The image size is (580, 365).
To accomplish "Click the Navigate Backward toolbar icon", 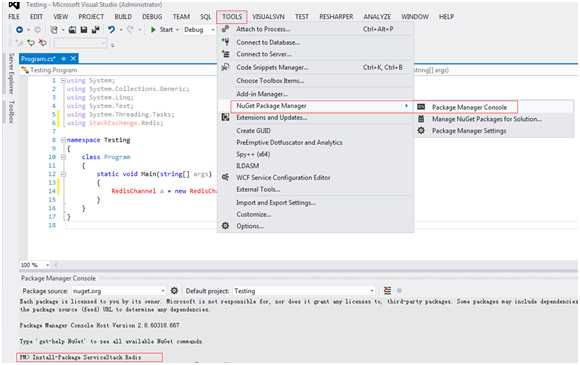I will point(19,30).
